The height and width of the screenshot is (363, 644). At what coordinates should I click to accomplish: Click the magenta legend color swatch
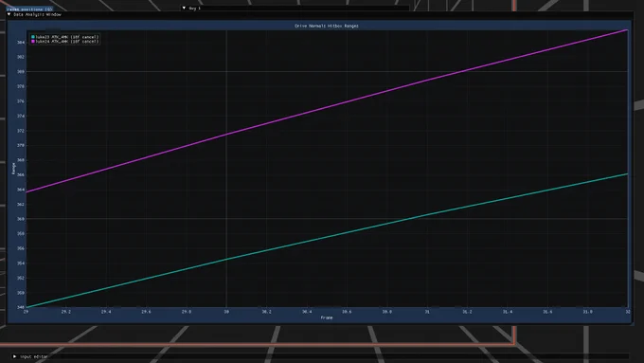(33, 42)
